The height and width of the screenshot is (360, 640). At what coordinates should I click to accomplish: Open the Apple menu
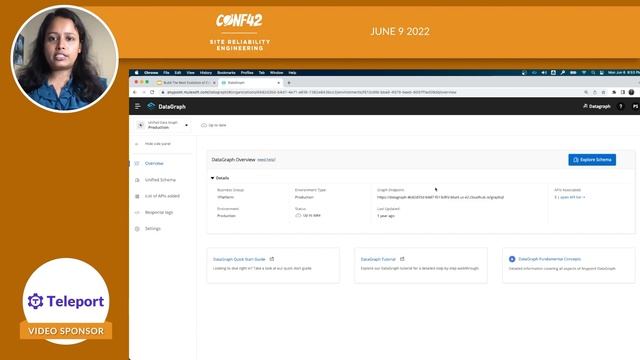[x=136, y=73]
